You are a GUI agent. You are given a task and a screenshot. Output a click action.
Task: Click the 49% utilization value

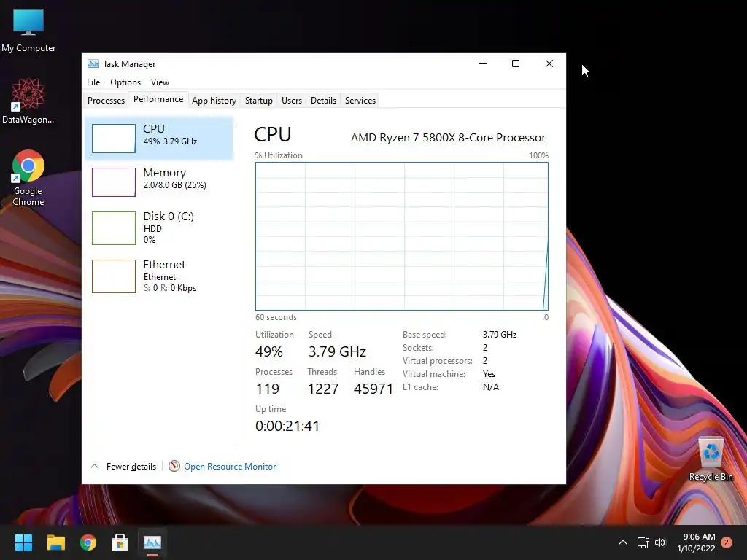point(269,352)
